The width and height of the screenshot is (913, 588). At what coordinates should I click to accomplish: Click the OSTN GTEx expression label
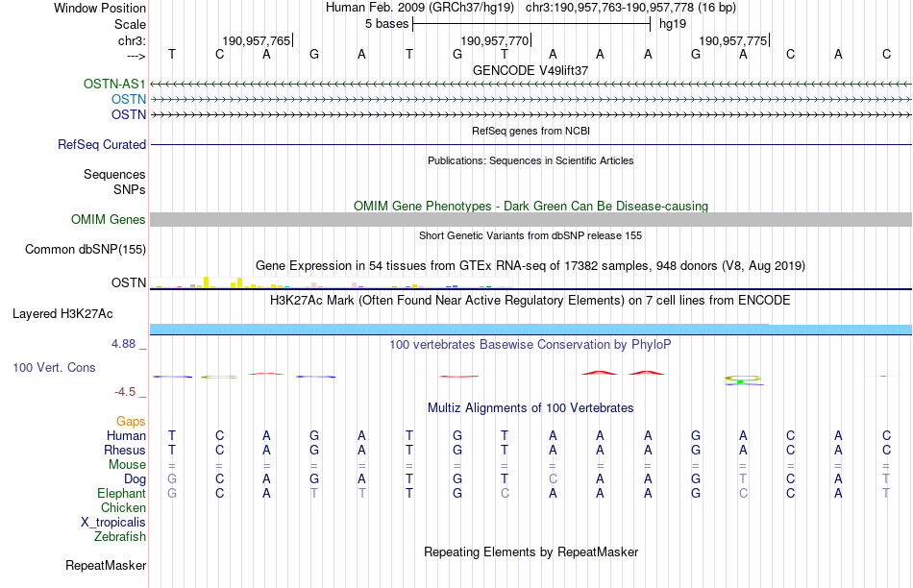click(x=129, y=282)
